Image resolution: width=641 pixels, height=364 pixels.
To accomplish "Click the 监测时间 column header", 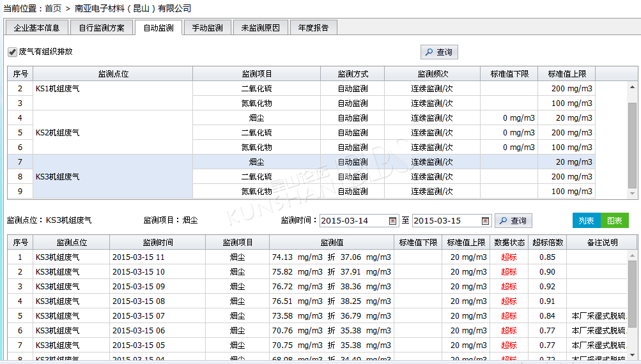I will [x=158, y=242].
